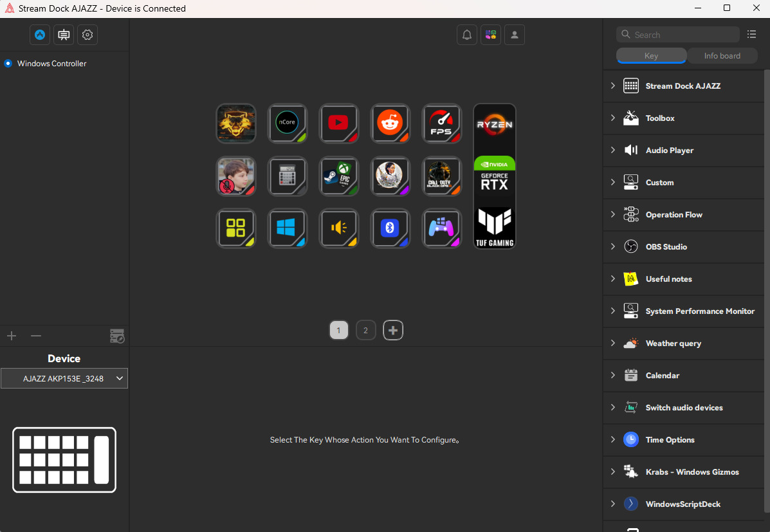
Task: Go to page 2
Action: tap(365, 330)
